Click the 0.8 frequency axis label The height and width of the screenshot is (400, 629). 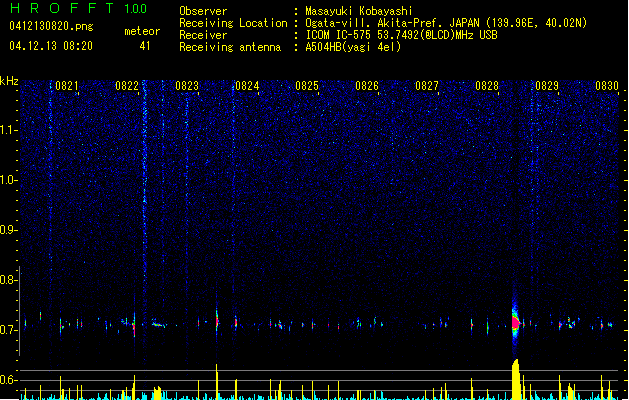9,280
